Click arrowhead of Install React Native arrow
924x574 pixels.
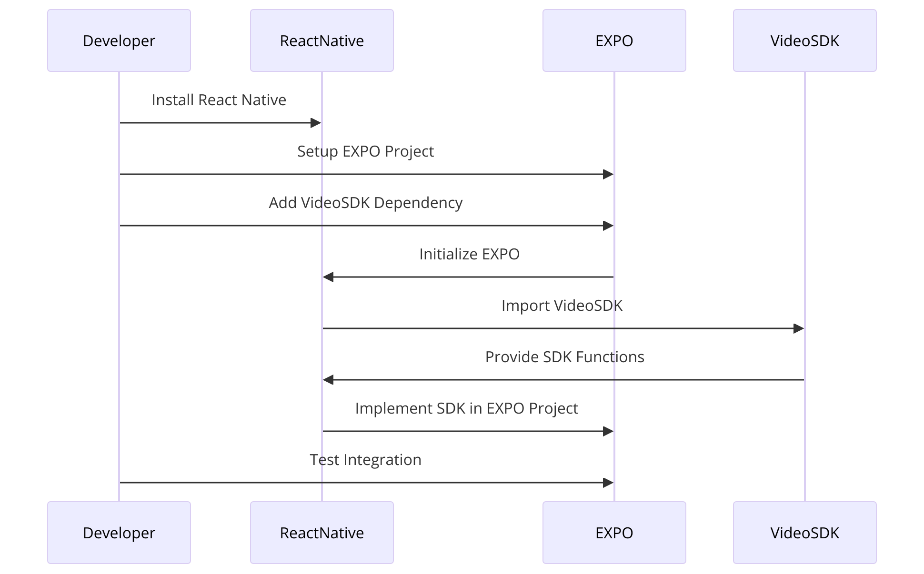pos(316,123)
